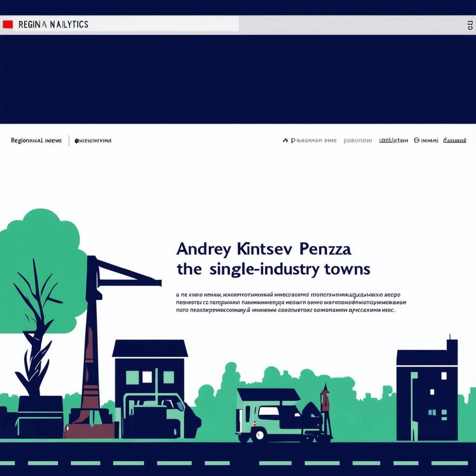The image size is (476, 476).
Task: Click the red square logo icon
Action: point(7,24)
